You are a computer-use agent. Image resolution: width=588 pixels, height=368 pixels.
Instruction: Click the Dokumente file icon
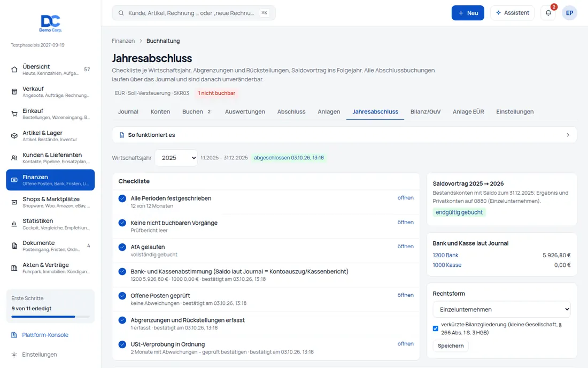[14, 246]
